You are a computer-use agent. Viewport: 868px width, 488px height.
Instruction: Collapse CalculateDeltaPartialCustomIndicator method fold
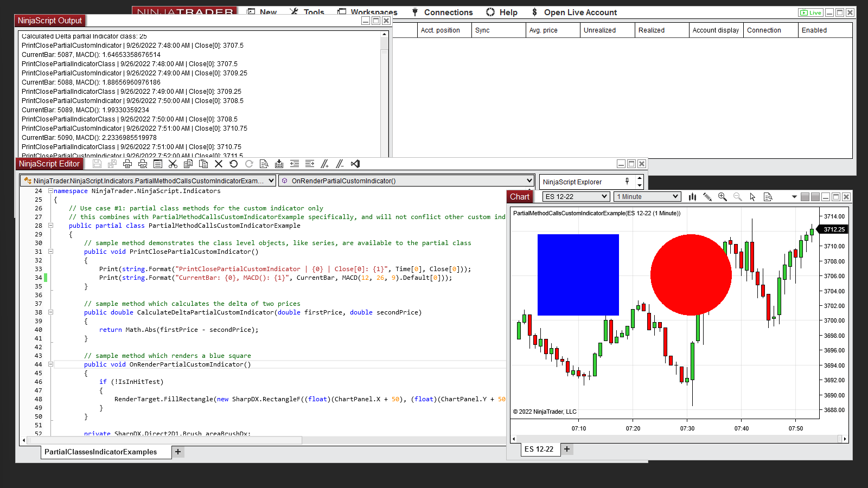(50, 312)
